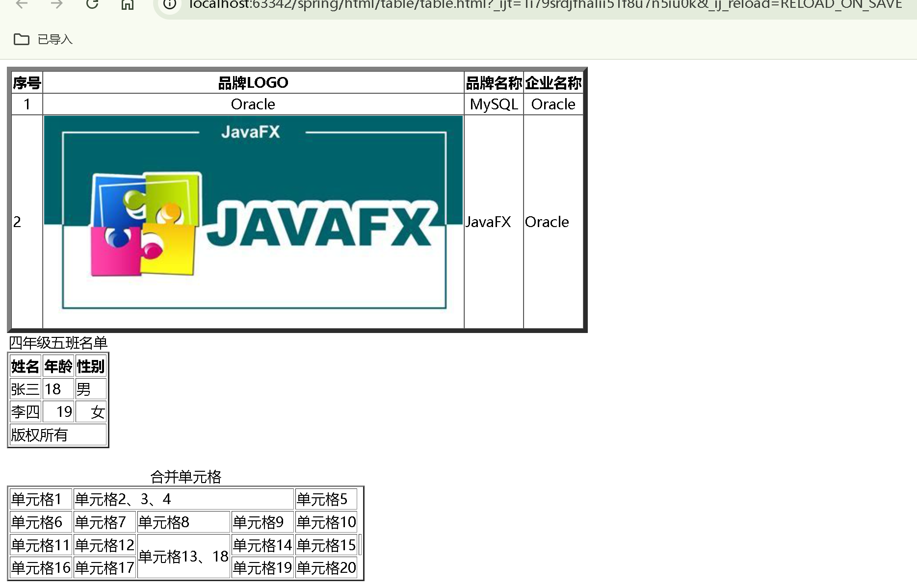Open the 已导入 bookmarks folder
This screenshot has width=917, height=588.
pyautogui.click(x=43, y=39)
